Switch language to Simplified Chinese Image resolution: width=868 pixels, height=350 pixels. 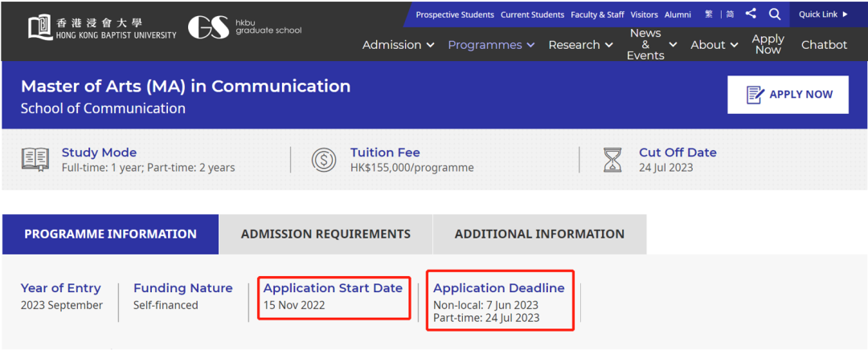tap(728, 14)
